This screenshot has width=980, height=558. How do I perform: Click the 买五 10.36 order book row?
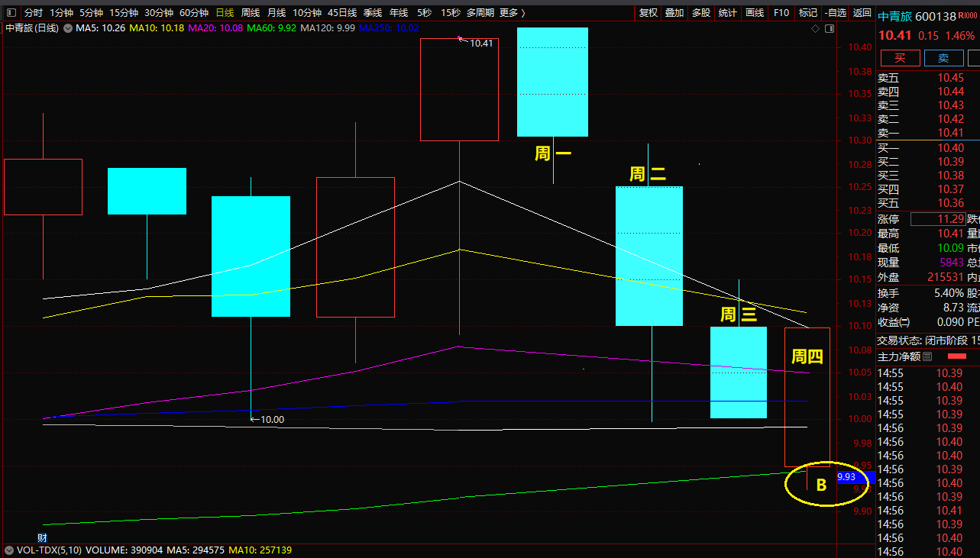927,203
